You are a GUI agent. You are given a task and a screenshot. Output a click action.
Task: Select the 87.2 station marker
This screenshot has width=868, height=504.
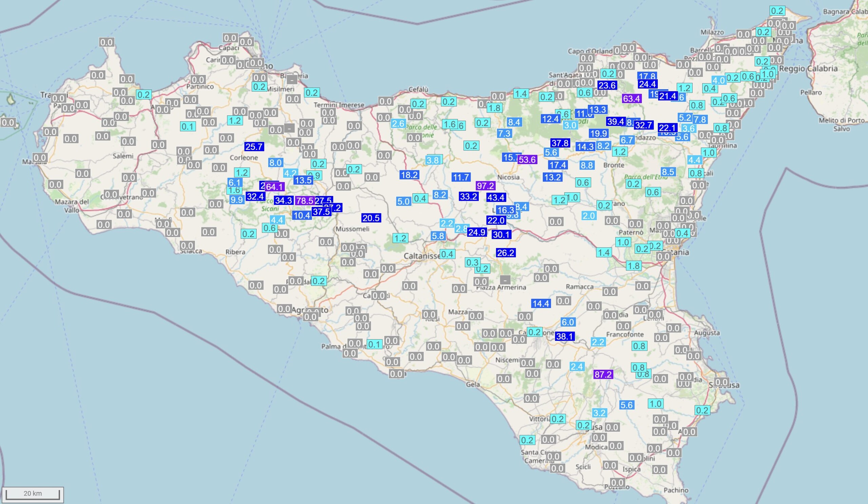603,374
